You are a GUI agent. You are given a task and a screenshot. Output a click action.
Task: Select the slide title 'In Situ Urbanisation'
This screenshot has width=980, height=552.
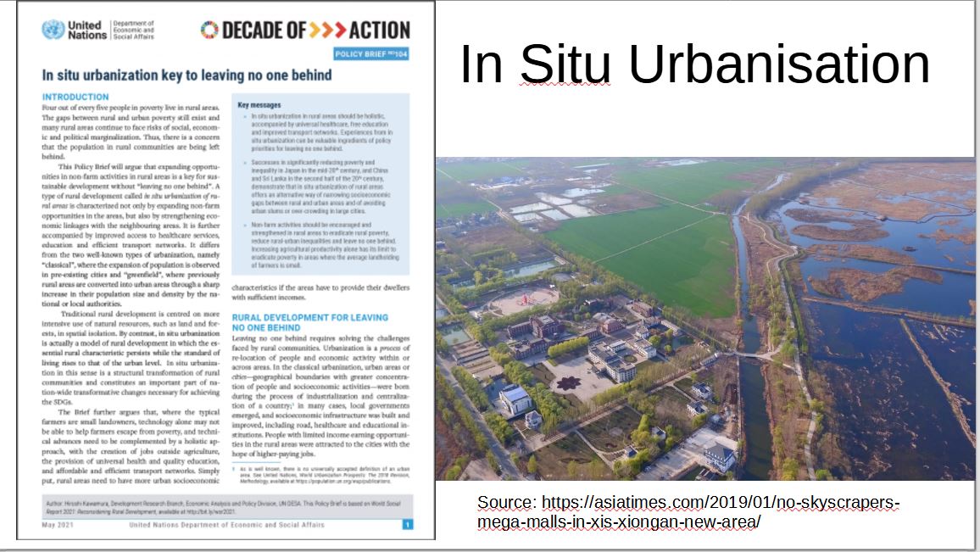(x=694, y=64)
